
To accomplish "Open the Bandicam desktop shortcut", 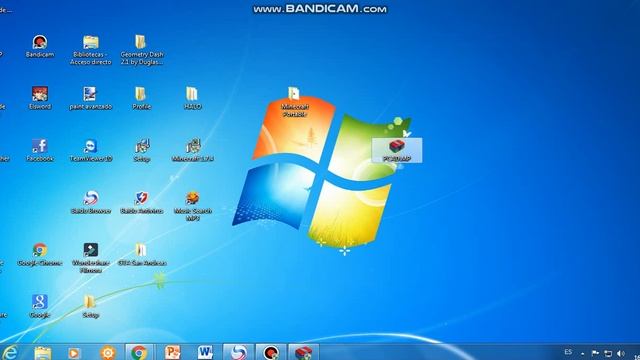I will [40, 46].
